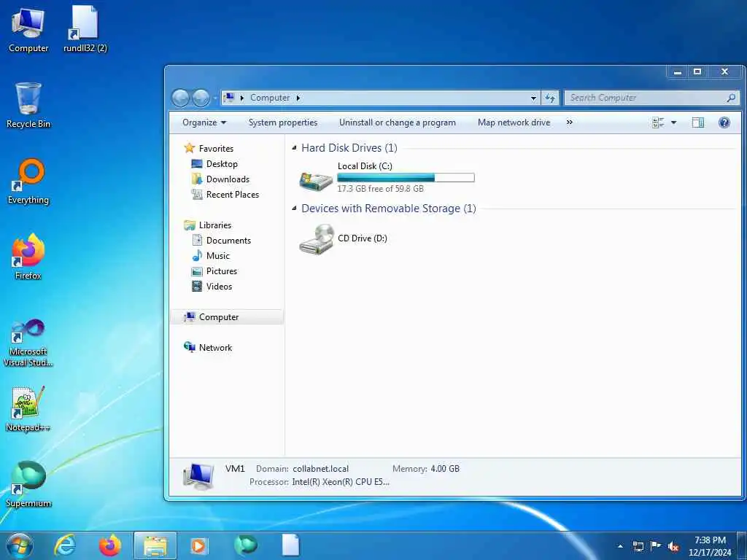Click the Change your view icon
This screenshot has width=747, height=560.
click(x=658, y=122)
